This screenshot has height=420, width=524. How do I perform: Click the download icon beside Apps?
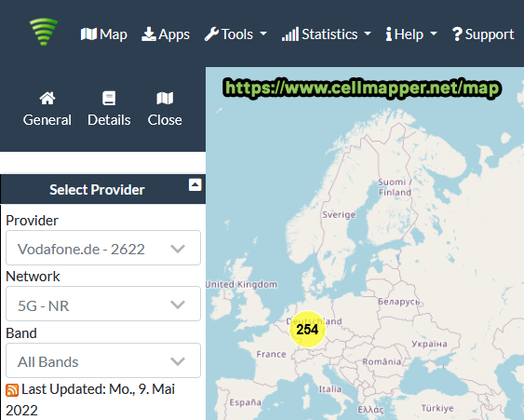pyautogui.click(x=149, y=34)
